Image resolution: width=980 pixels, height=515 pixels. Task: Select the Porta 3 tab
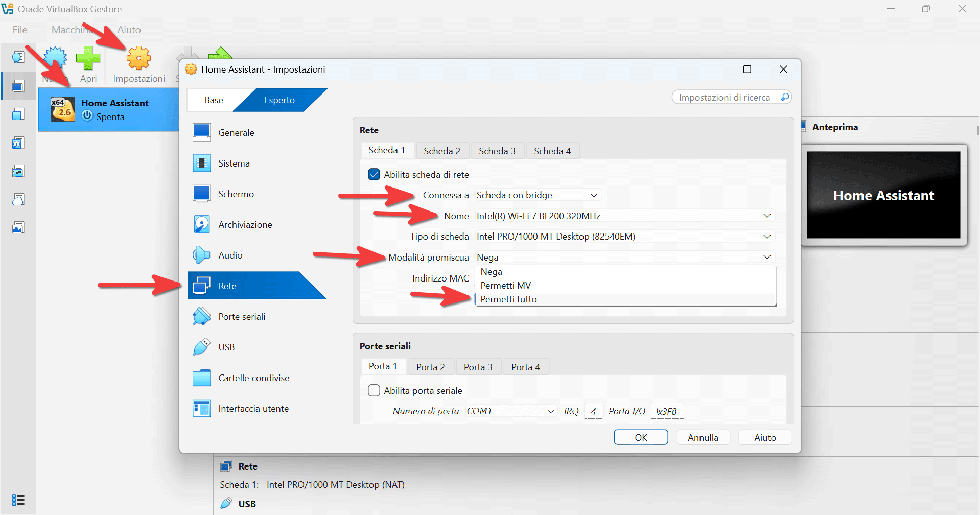pos(478,367)
